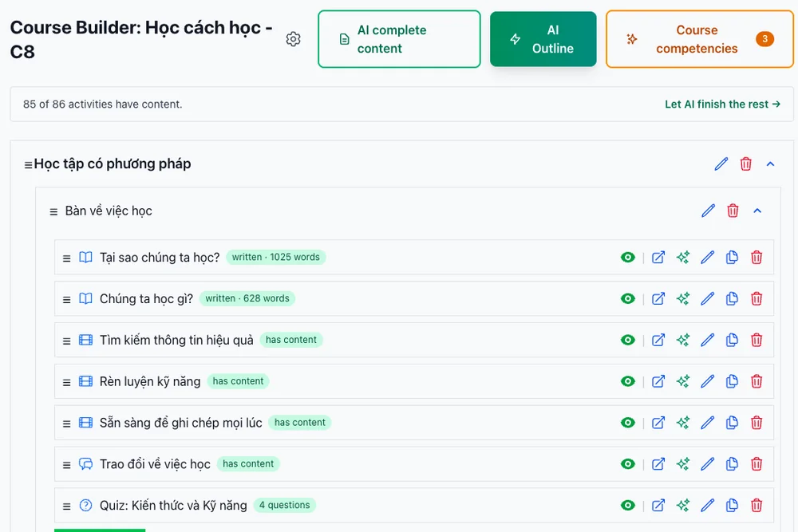The height and width of the screenshot is (532, 798).
Task: Click the competencies count badge 3
Action: (x=765, y=39)
